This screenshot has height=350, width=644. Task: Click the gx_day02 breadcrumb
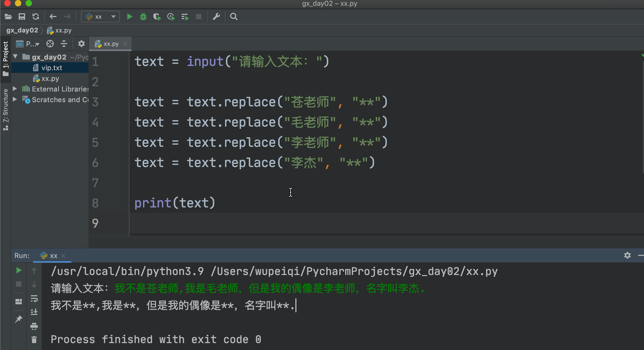(22, 30)
